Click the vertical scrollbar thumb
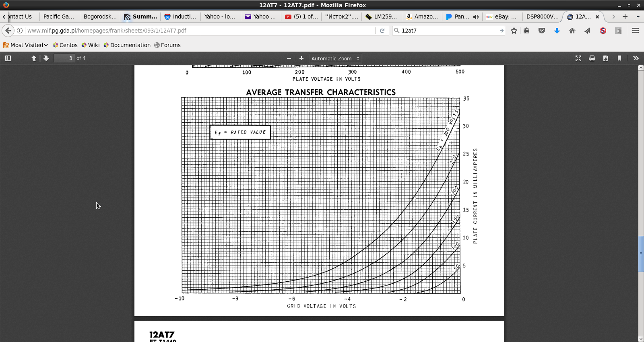The height and width of the screenshot is (342, 644). [x=641, y=254]
